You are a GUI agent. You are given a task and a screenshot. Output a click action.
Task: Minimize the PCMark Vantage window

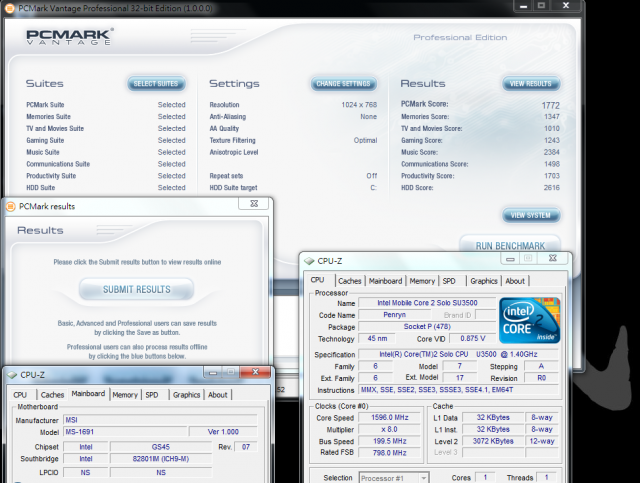point(524,6)
